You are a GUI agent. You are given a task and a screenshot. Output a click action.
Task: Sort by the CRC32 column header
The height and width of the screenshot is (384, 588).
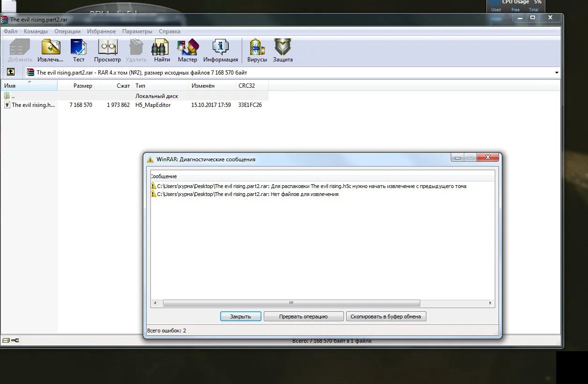pos(252,86)
